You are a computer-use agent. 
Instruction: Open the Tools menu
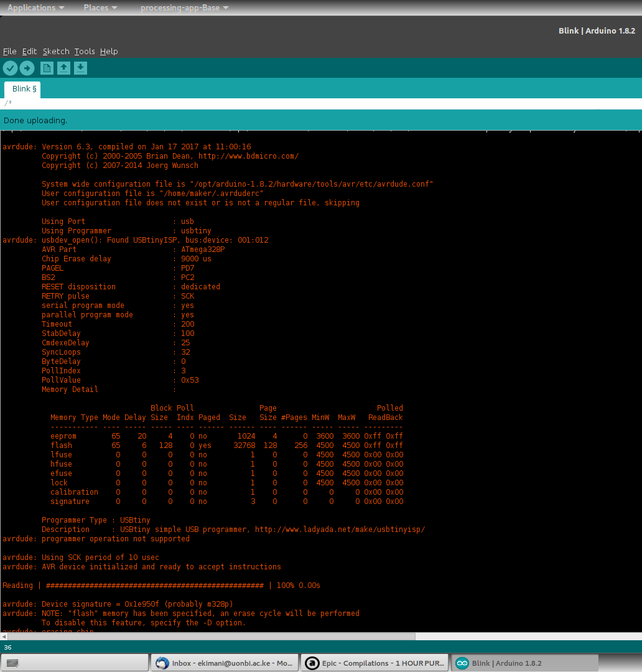click(85, 52)
